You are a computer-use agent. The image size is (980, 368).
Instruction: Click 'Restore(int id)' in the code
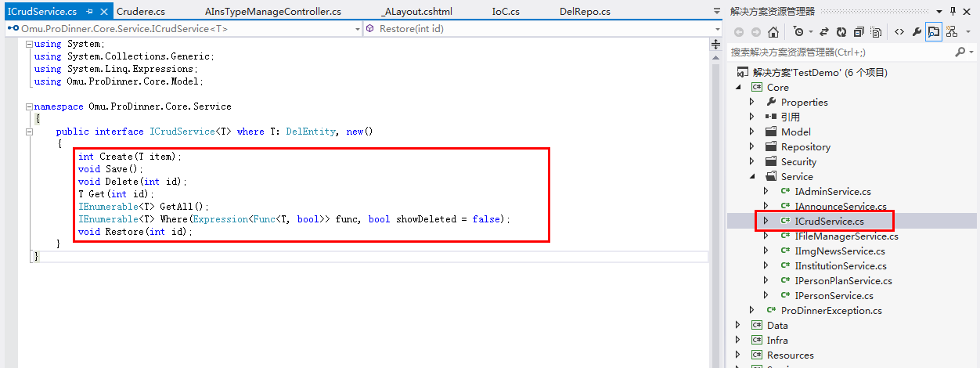[x=145, y=232]
